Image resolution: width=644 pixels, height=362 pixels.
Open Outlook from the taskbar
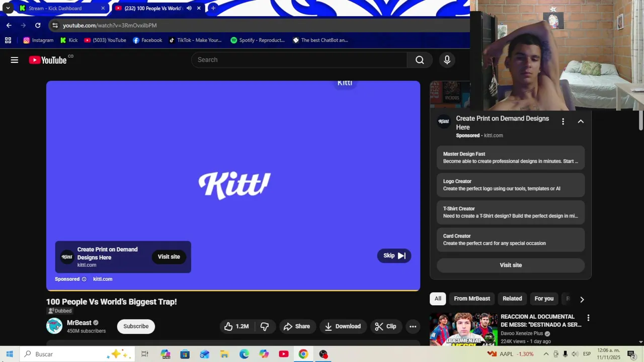pyautogui.click(x=204, y=354)
